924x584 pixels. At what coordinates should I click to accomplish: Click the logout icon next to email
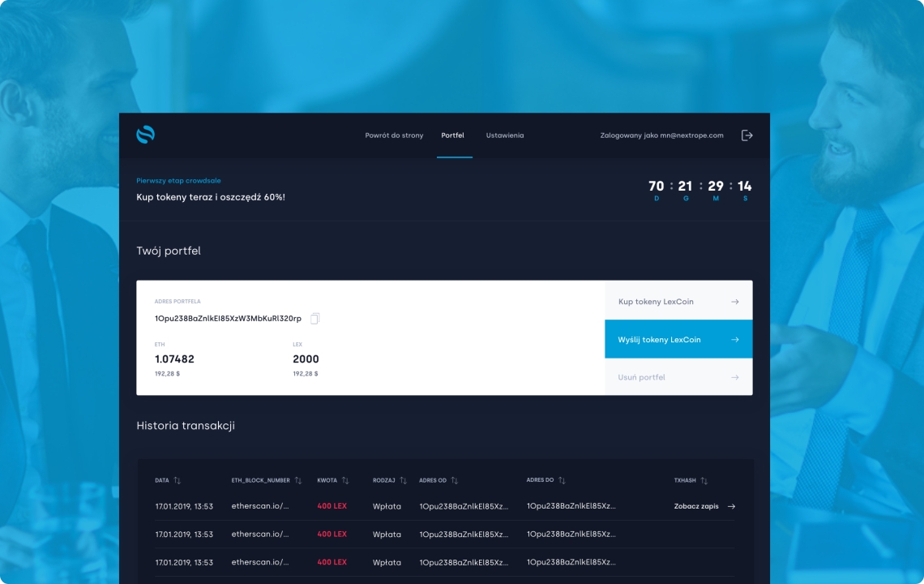click(x=746, y=135)
